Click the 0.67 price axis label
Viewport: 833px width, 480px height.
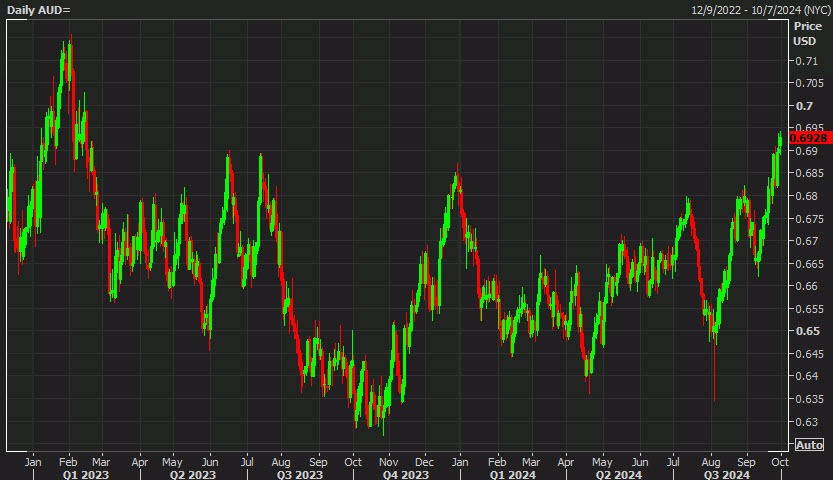click(806, 241)
